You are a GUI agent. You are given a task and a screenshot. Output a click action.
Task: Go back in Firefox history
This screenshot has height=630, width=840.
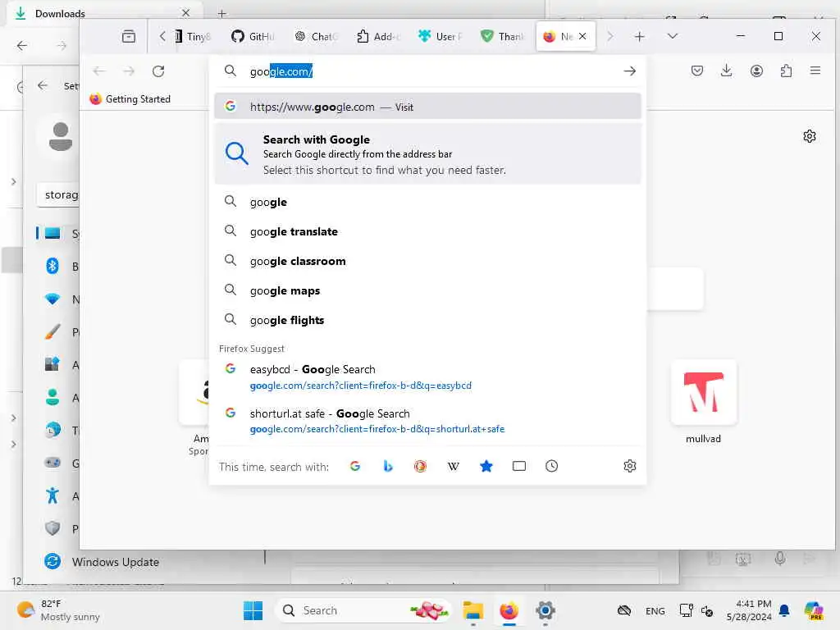click(99, 71)
